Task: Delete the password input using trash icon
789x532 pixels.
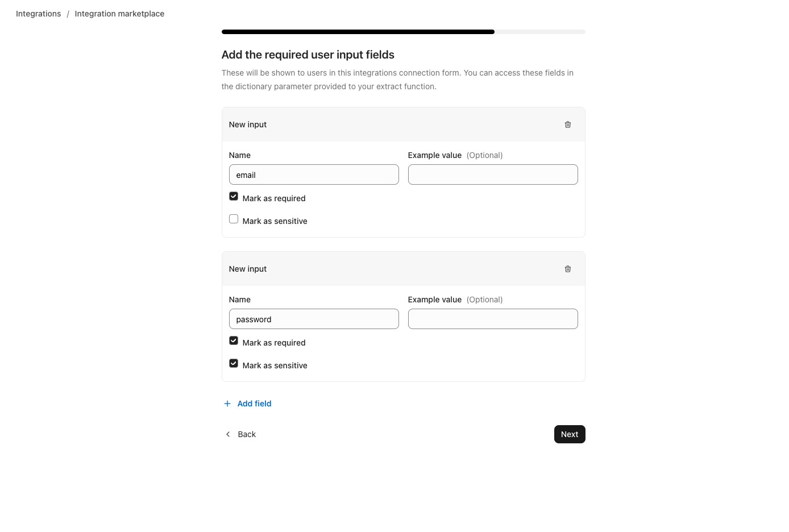Action: coord(567,269)
